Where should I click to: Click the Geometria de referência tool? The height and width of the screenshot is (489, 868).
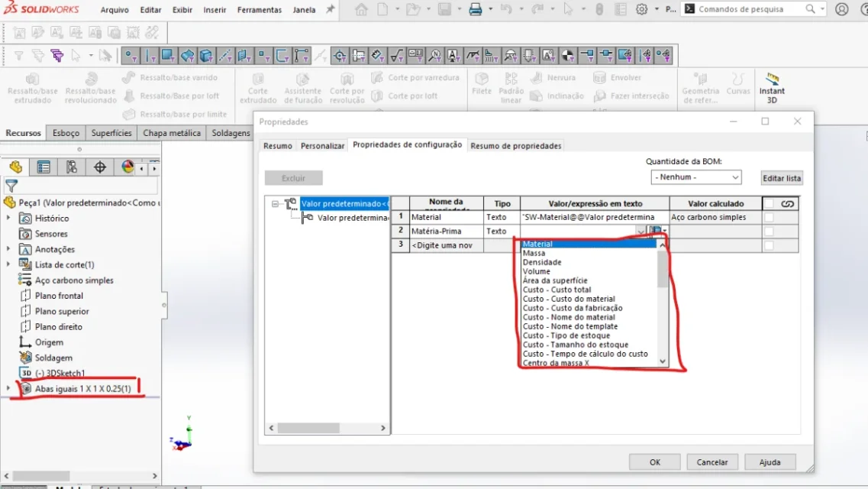tap(700, 89)
